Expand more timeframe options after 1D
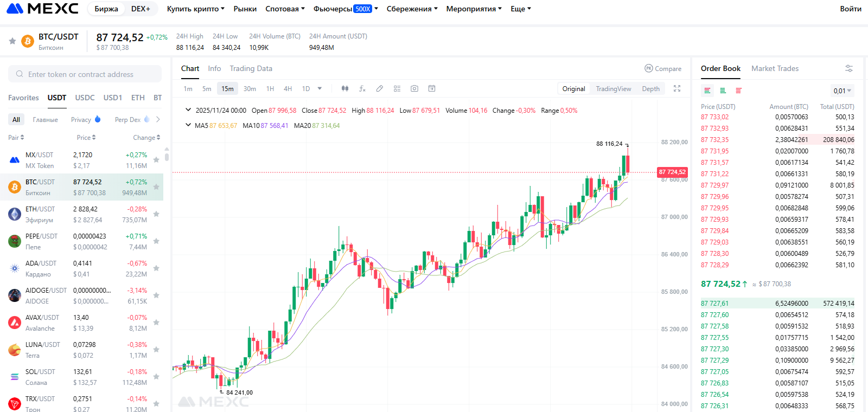The height and width of the screenshot is (412, 868). (320, 89)
